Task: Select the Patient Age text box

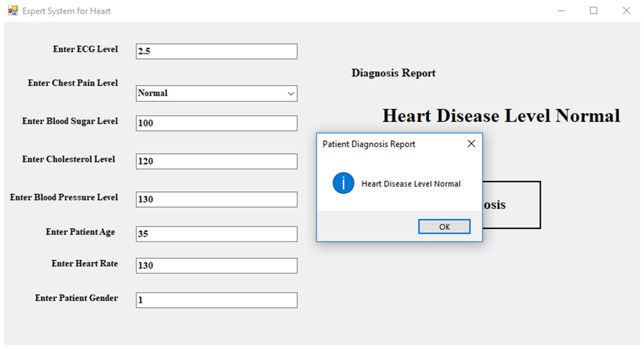Action: click(217, 234)
